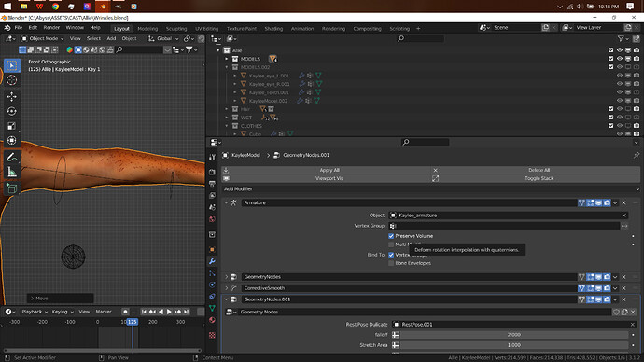This screenshot has width=644, height=362.
Task: Open the Render properties tab
Action: (x=212, y=172)
